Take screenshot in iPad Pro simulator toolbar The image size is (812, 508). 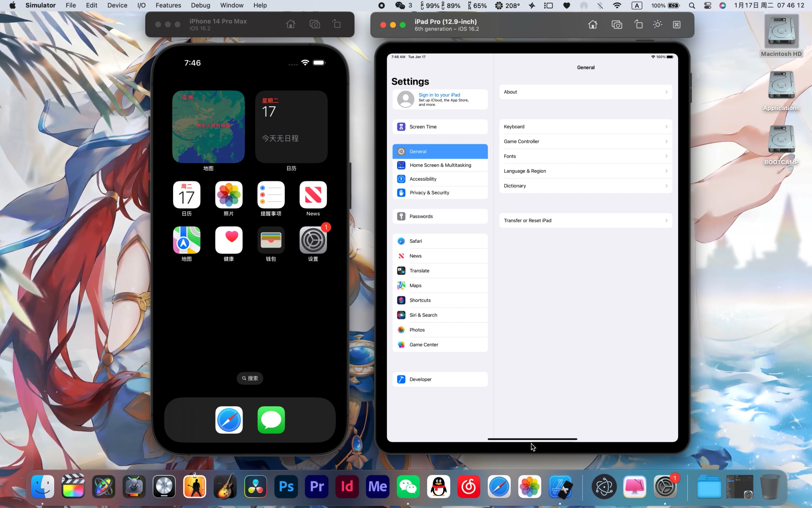[x=617, y=25]
